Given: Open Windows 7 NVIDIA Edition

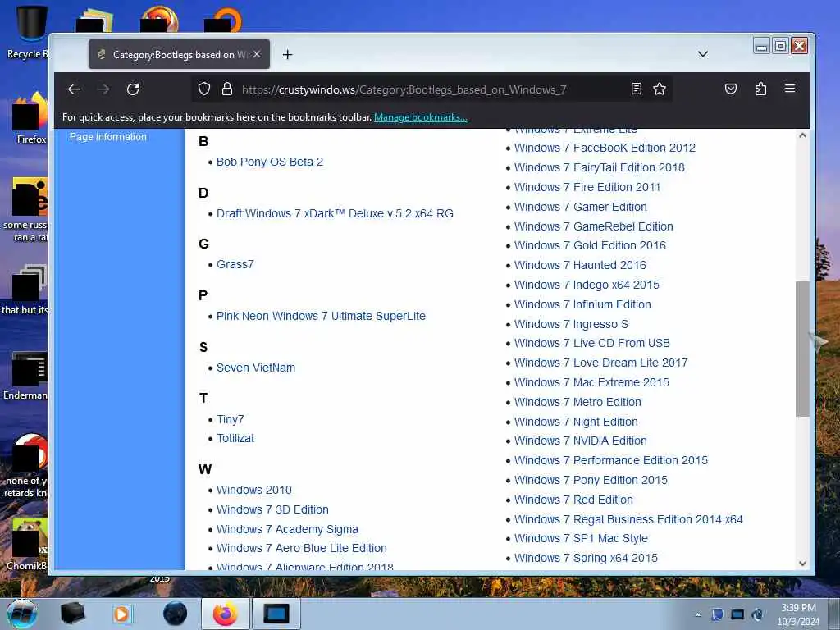Looking at the screenshot, I should pyautogui.click(x=581, y=441).
